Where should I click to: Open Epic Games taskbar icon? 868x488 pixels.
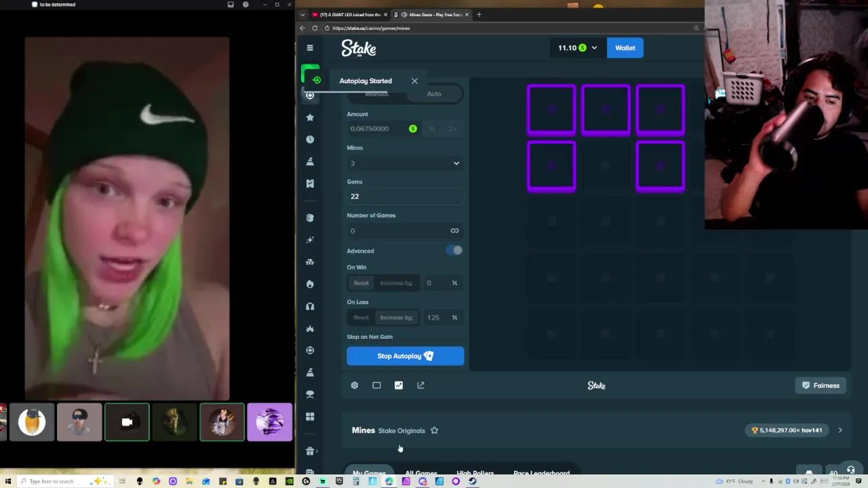pyautogui.click(x=339, y=481)
